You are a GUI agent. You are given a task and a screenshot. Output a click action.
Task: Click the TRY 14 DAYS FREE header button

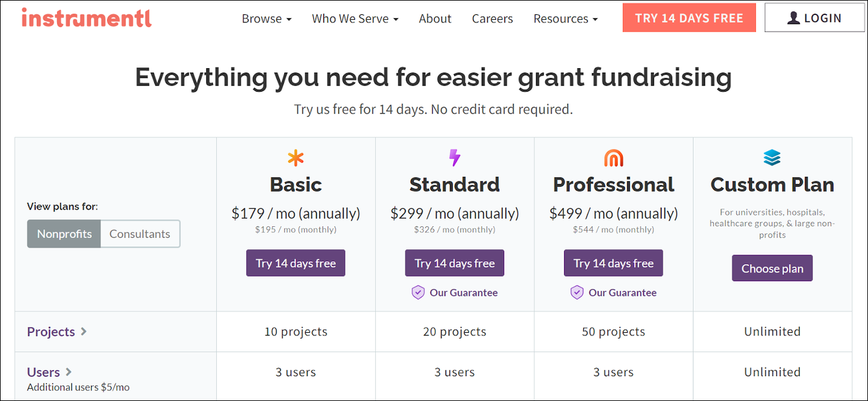click(x=689, y=18)
